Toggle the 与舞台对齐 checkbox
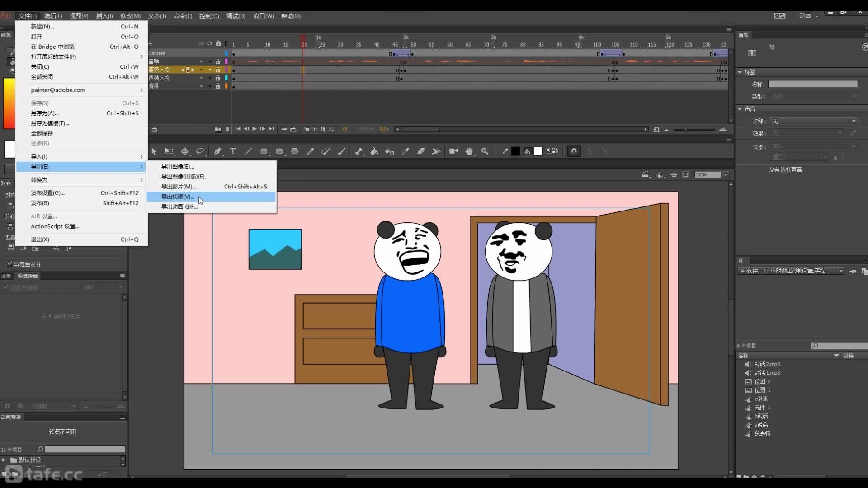 [x=9, y=264]
